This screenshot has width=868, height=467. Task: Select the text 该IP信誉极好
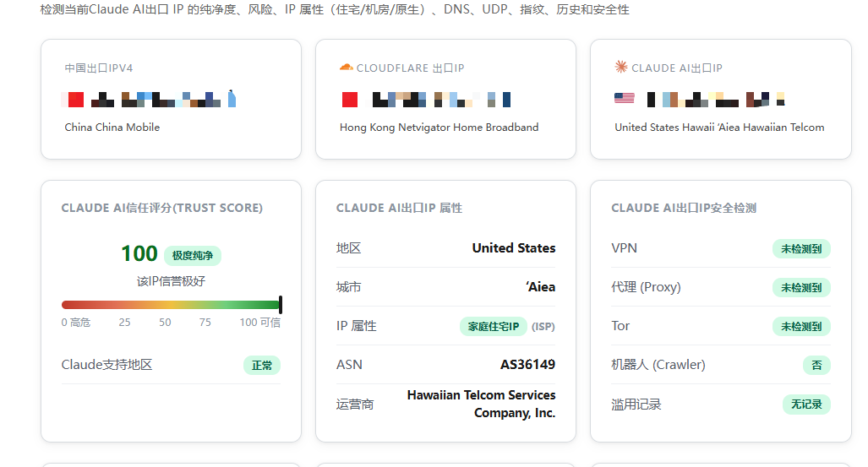tap(171, 281)
